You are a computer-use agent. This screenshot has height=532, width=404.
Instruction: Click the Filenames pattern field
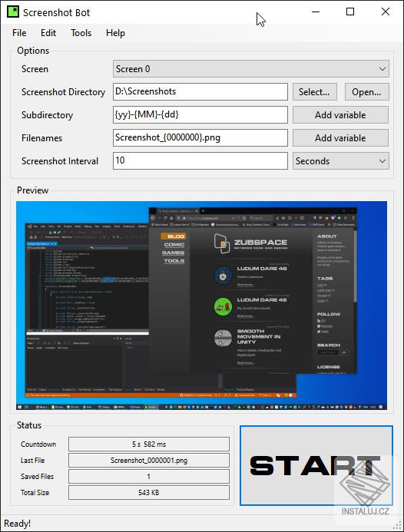tap(200, 137)
